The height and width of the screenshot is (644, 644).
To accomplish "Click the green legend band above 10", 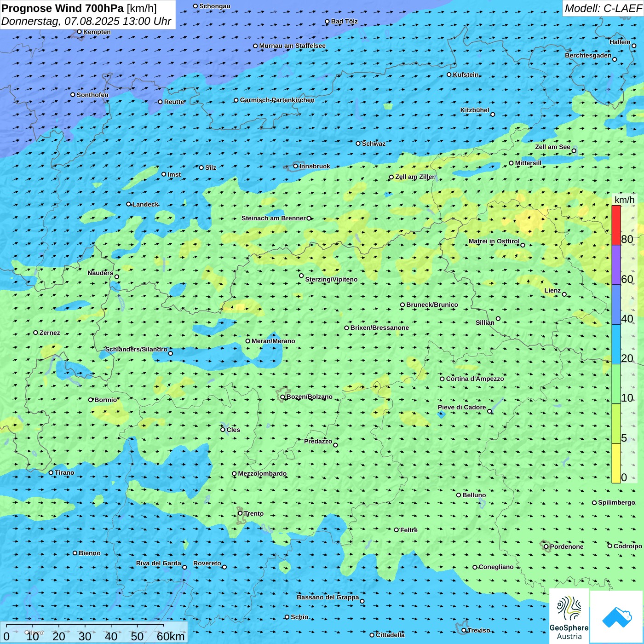I will 616,384.
